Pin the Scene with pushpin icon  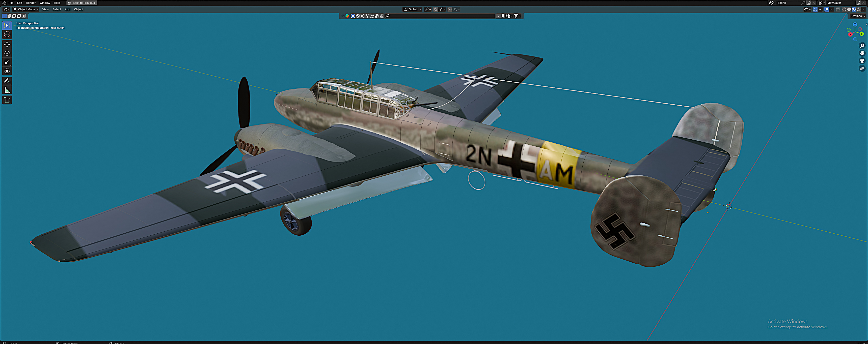[x=803, y=3]
